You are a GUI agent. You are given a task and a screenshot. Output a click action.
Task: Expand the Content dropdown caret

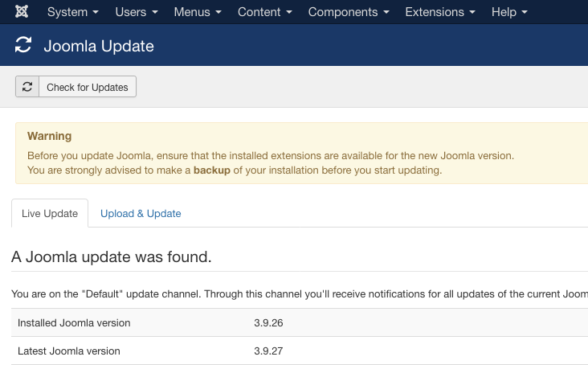click(x=289, y=12)
